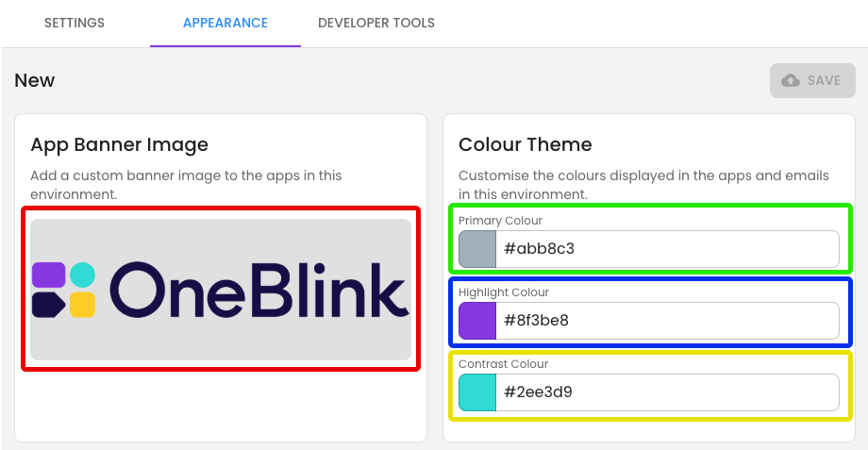Click the "Highlight Colour" label
The height and width of the screenshot is (450, 868).
click(x=504, y=292)
